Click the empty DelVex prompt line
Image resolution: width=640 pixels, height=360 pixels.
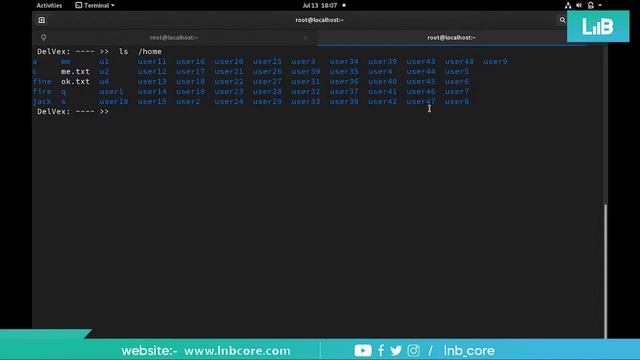73,111
